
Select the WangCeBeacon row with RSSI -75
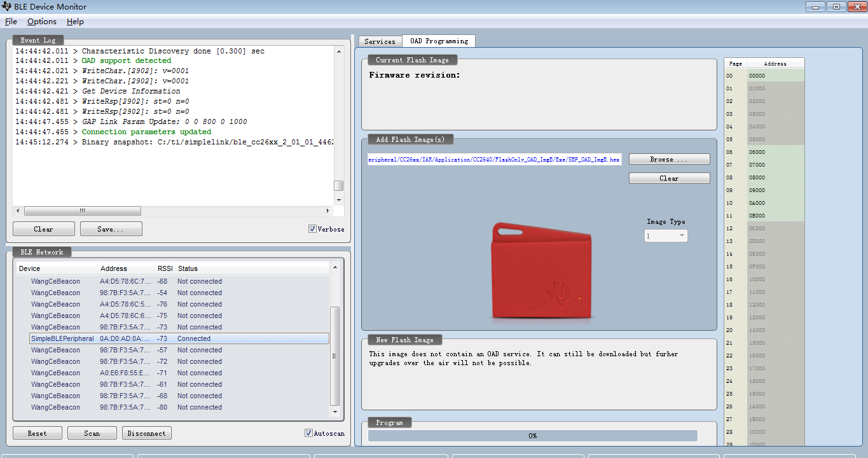coord(179,316)
